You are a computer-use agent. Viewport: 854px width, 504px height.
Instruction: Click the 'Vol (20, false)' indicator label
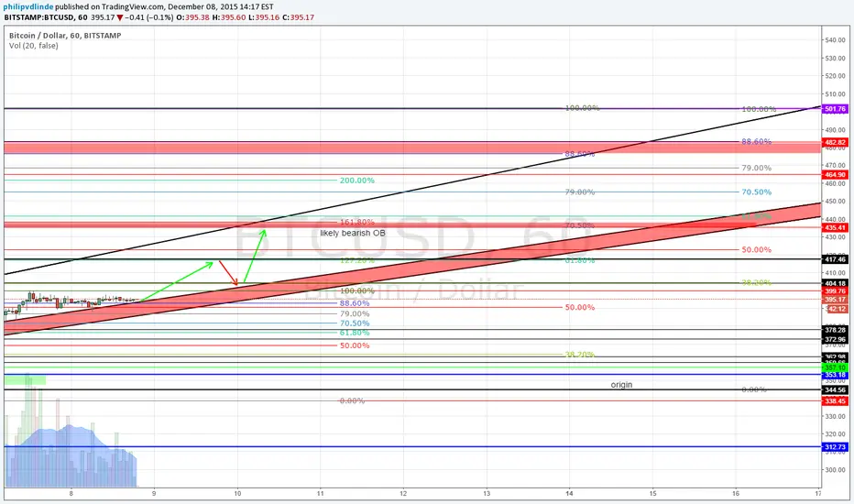pos(34,46)
